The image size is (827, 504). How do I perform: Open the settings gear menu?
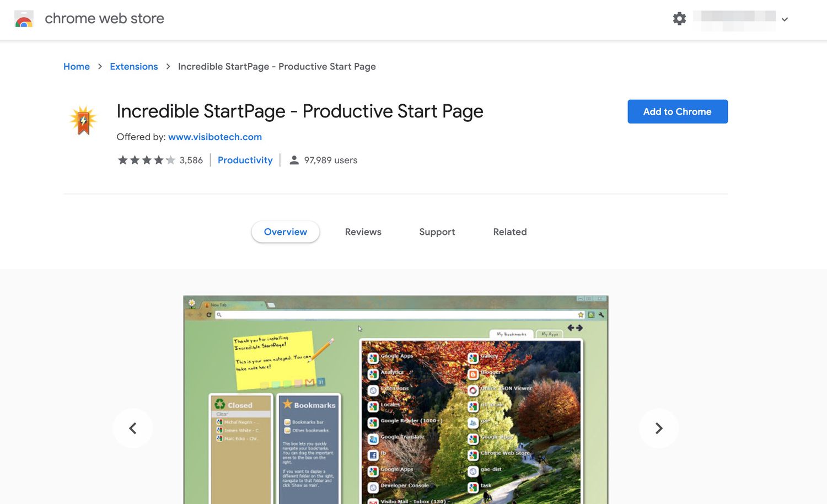[x=679, y=19]
